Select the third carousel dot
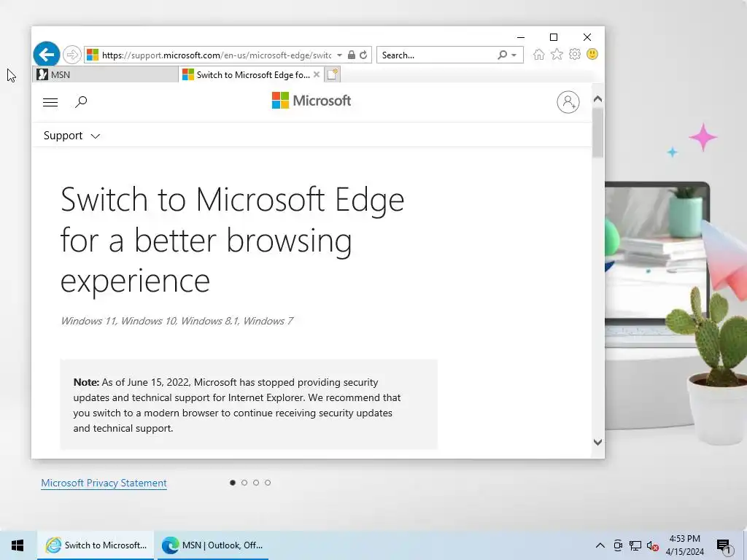747x560 pixels. [x=256, y=483]
